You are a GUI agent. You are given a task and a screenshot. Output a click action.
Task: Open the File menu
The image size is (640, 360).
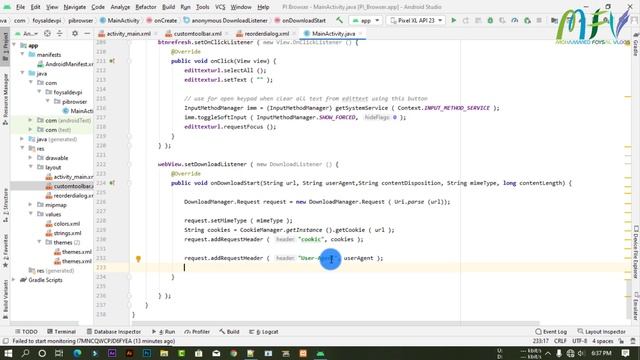click(x=20, y=7)
